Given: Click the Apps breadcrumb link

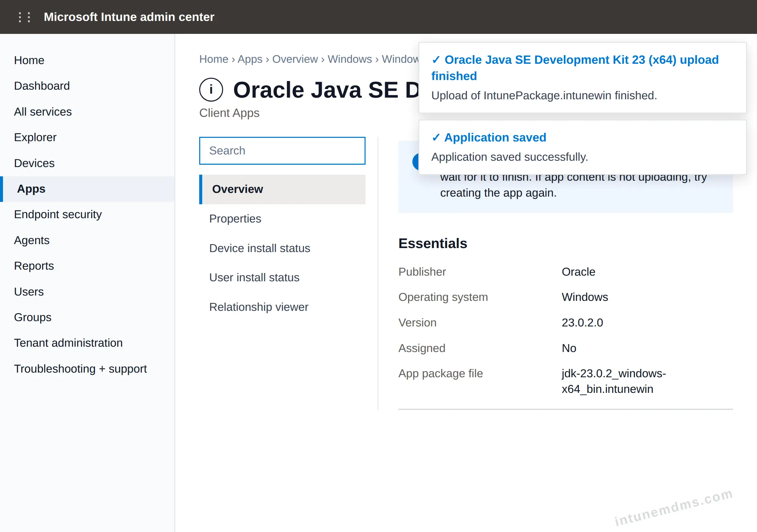Looking at the screenshot, I should [x=250, y=59].
